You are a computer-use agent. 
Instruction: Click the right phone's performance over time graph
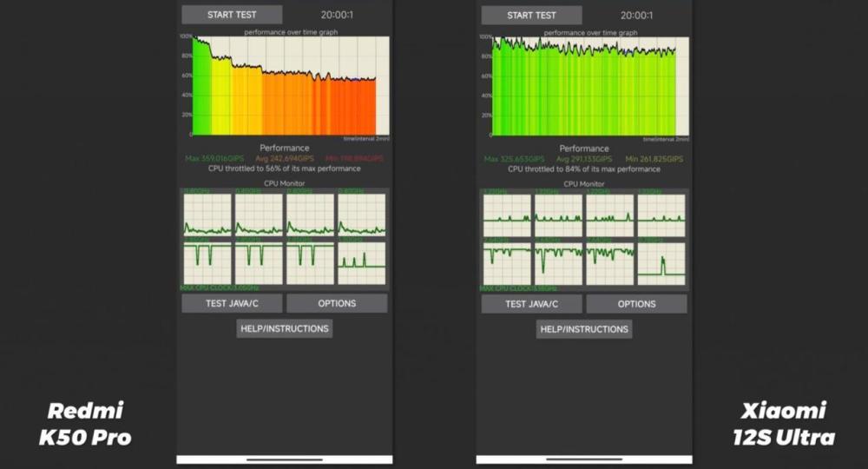[590, 86]
